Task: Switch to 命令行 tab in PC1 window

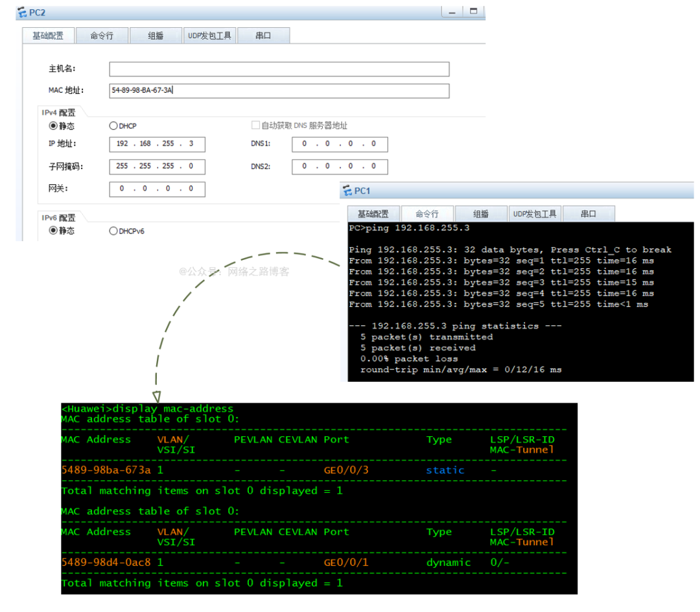Action: tap(427, 214)
